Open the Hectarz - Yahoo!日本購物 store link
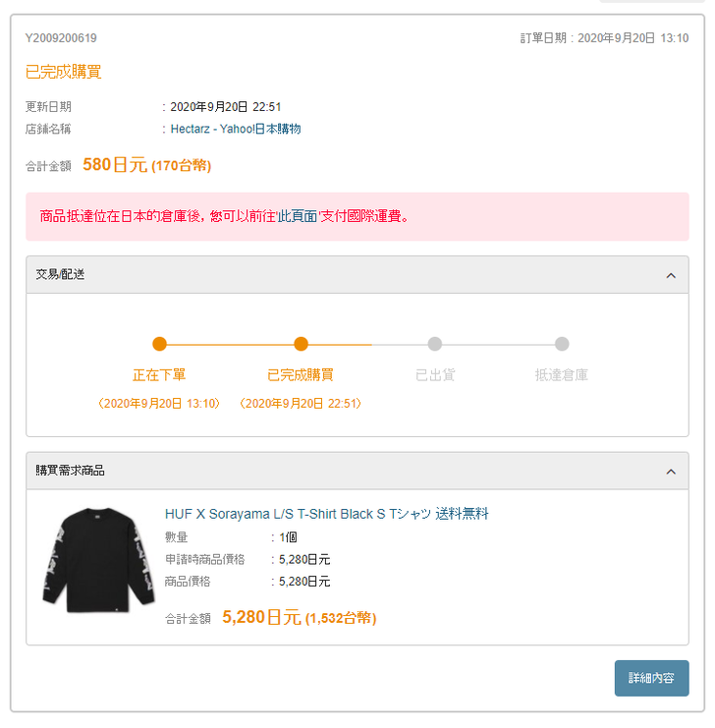Image resolution: width=715 pixels, height=728 pixels. [x=236, y=129]
